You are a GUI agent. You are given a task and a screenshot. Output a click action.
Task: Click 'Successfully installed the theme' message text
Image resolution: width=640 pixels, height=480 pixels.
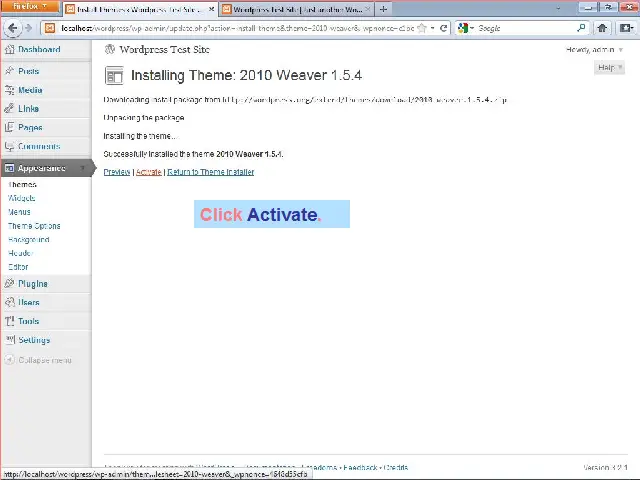pyautogui.click(x=193, y=154)
